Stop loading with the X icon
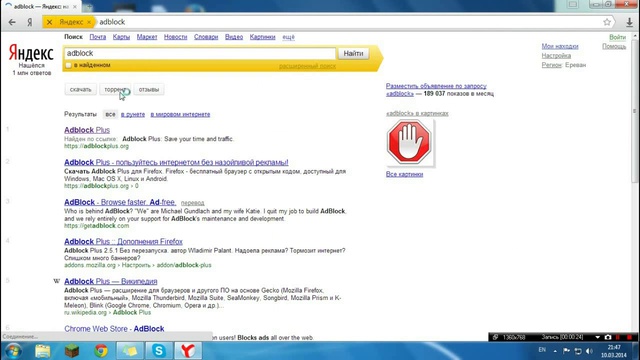 tap(49, 22)
